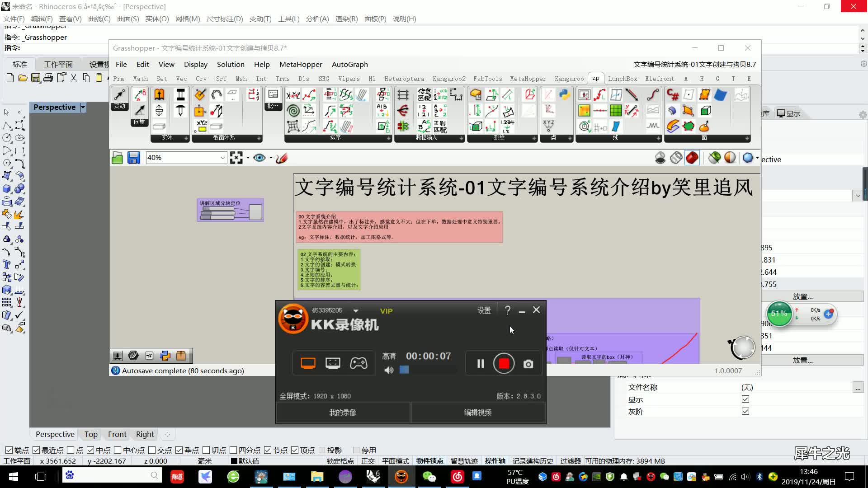868x488 pixels.
Task: Expand preview eye options arrow in Grasshopper
Action: [271, 158]
